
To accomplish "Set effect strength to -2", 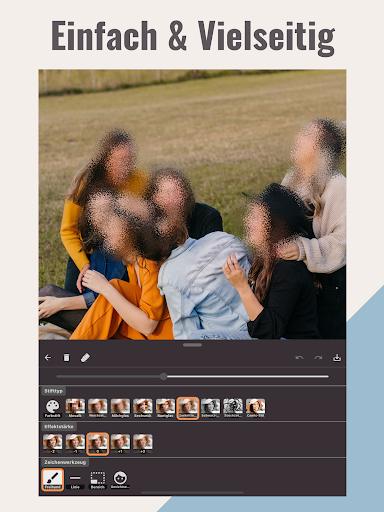I will click(52, 444).
